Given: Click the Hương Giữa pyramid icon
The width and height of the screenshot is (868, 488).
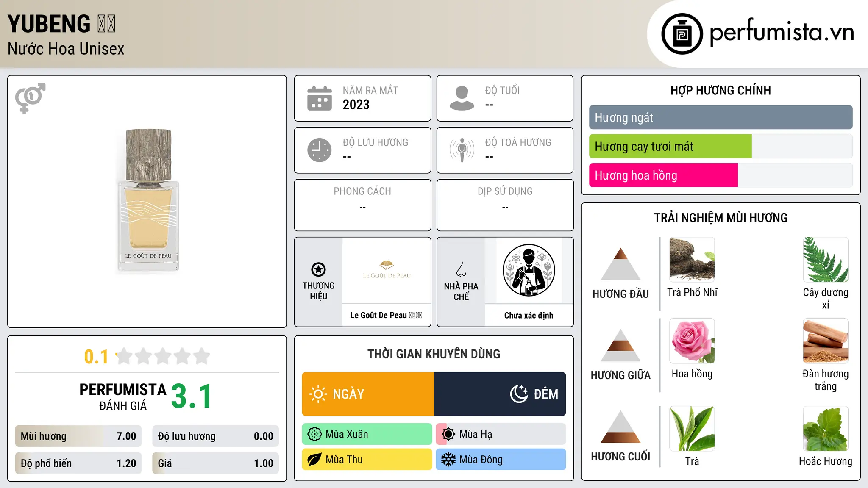Looking at the screenshot, I should pos(620,345).
